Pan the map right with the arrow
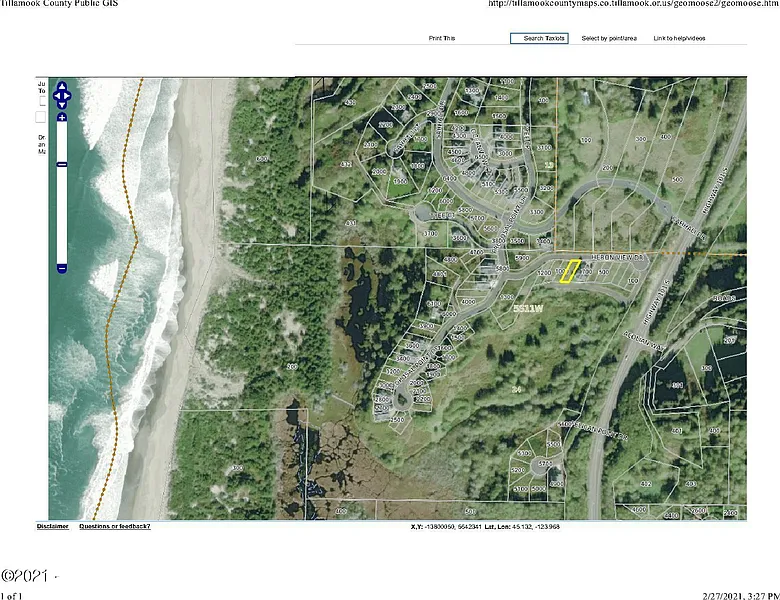This screenshot has height=600, width=780. point(69,97)
